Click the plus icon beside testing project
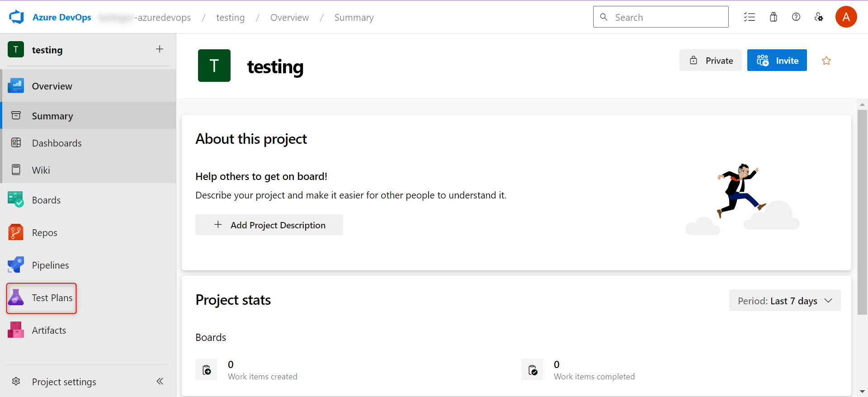The height and width of the screenshot is (397, 868). pos(160,49)
